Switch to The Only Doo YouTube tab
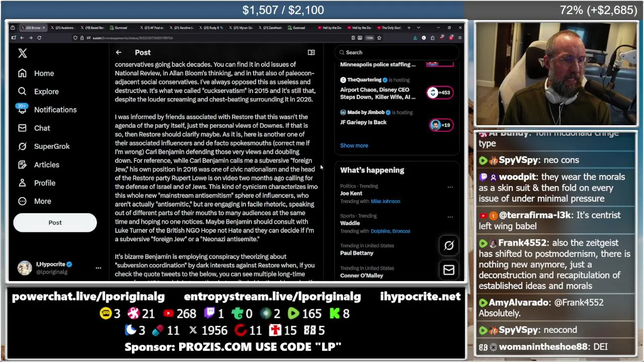This screenshot has height=362, width=644. 389,28
